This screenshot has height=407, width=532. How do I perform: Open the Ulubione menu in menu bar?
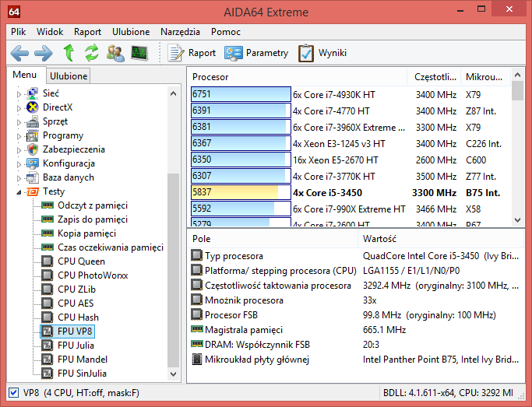131,32
